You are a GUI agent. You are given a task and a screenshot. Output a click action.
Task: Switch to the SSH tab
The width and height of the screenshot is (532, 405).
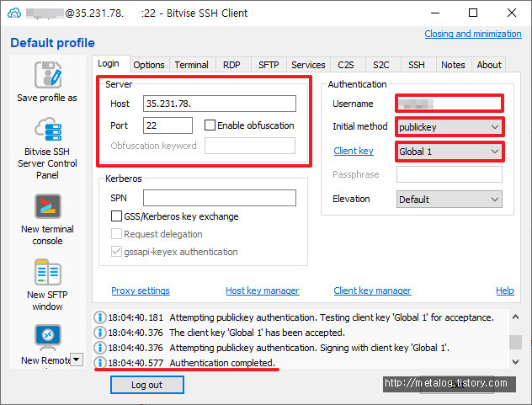[417, 65]
